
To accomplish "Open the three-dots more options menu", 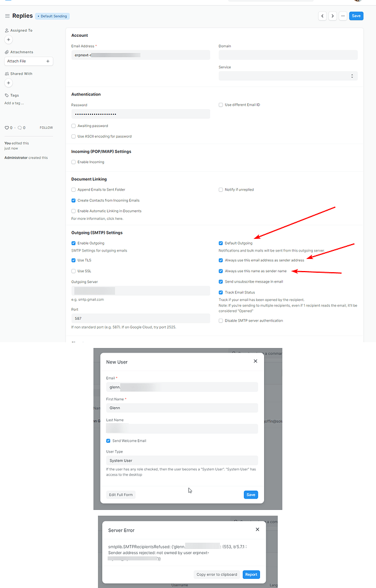I will (x=343, y=16).
